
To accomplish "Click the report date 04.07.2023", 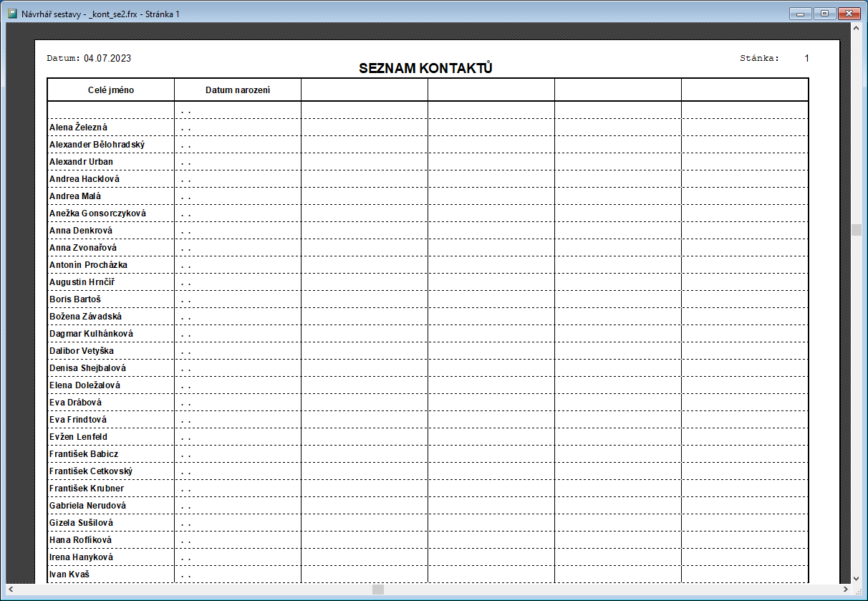I will click(107, 58).
